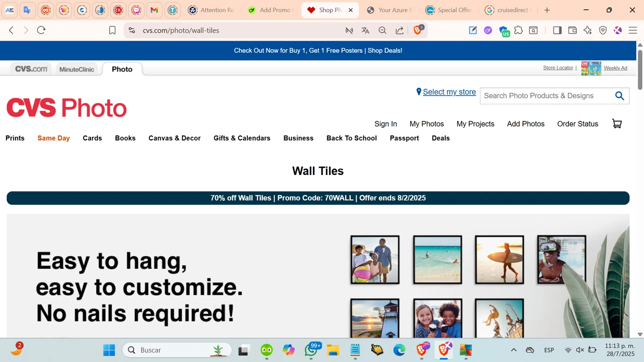This screenshot has width=644, height=362.
Task: Open the Prints menu
Action: point(15,138)
